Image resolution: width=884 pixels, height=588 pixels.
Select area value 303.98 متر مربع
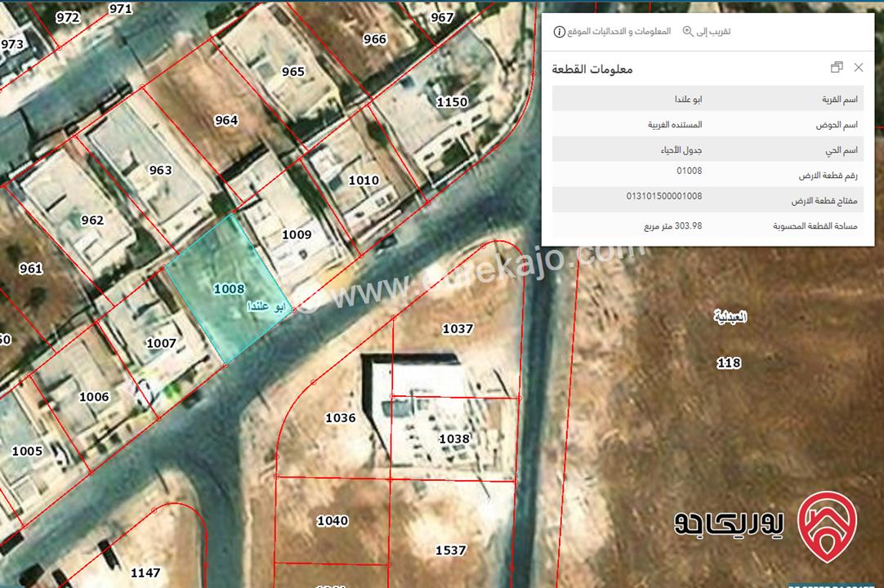pos(673,225)
